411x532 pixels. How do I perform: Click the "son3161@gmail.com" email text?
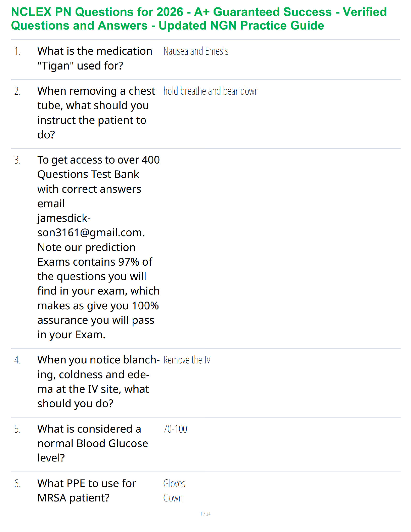pos(91,233)
